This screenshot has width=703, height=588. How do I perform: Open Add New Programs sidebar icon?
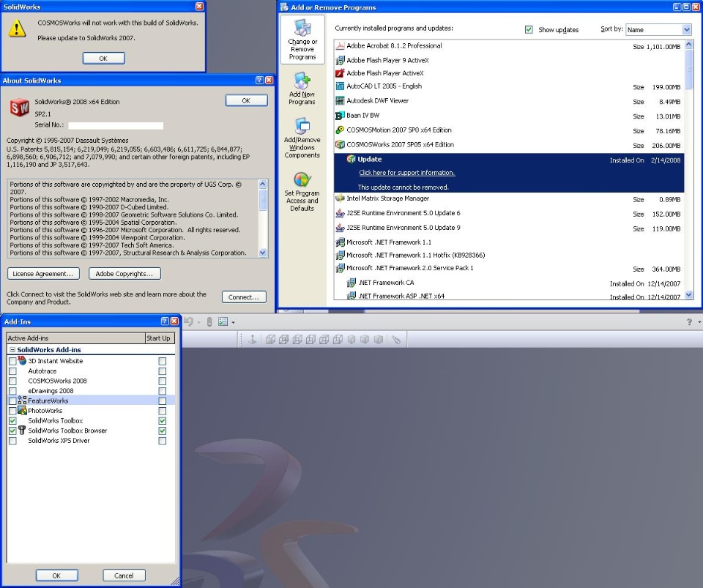click(x=302, y=81)
